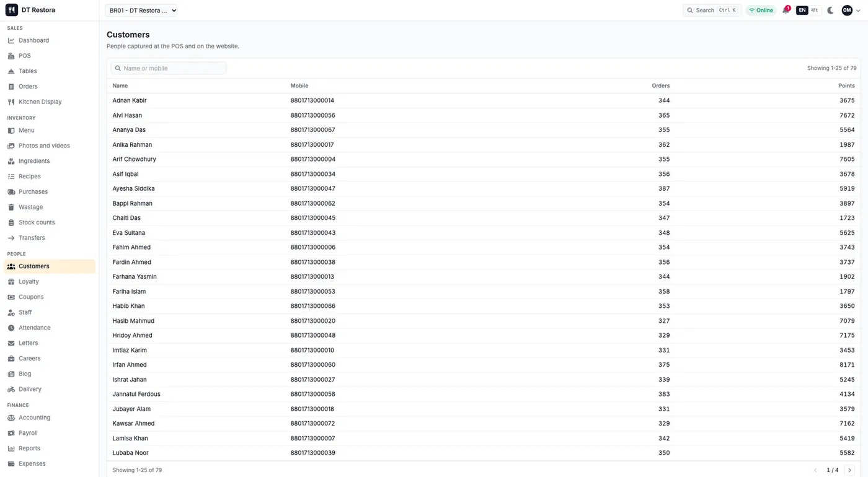The width and height of the screenshot is (868, 477).
Task: Click the Transfers arrow icon
Action: [x=11, y=238]
